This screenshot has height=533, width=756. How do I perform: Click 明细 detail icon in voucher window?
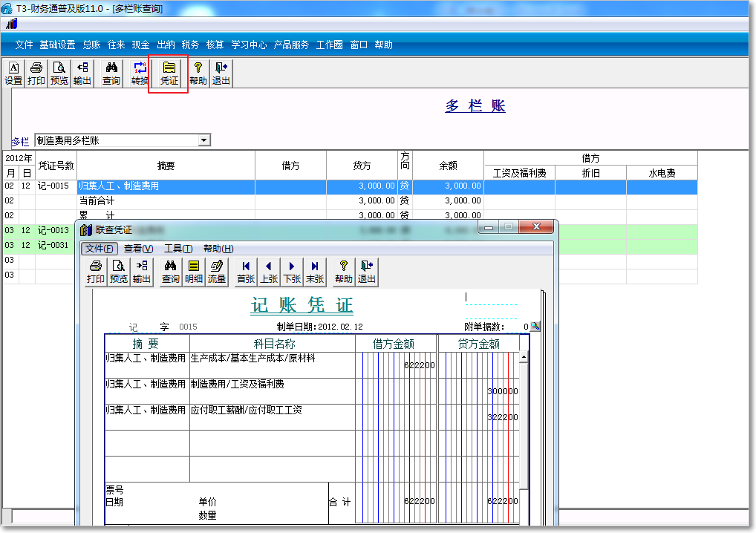coord(194,272)
